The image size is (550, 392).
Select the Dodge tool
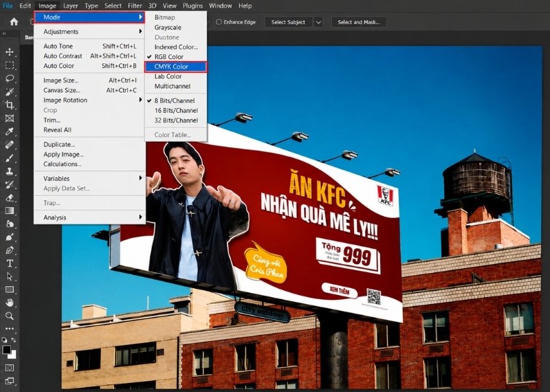[x=10, y=237]
